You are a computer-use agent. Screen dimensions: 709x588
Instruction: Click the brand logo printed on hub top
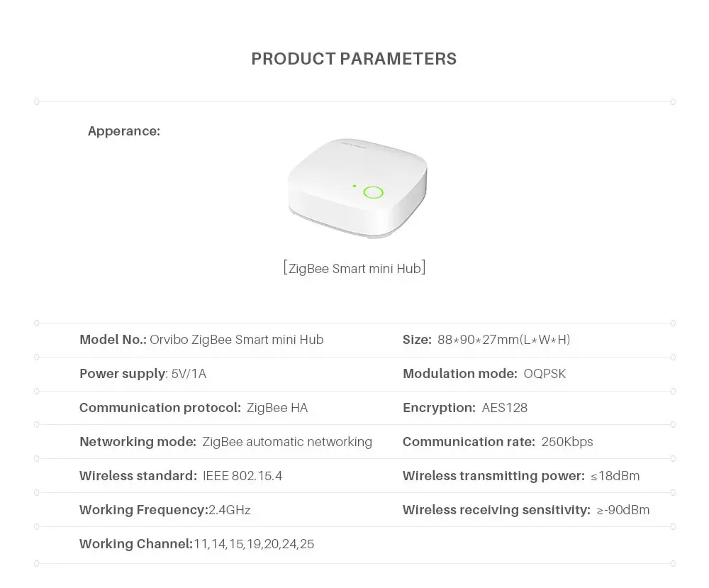(x=354, y=145)
